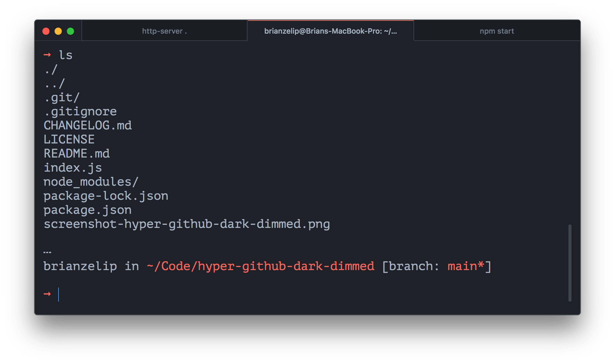
Task: Click the 'main*' branch name
Action: (466, 266)
